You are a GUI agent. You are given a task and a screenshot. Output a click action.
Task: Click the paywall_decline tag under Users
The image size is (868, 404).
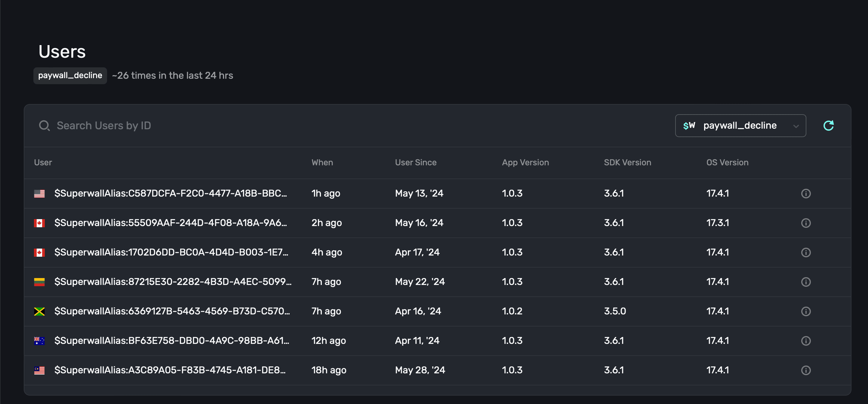(70, 75)
